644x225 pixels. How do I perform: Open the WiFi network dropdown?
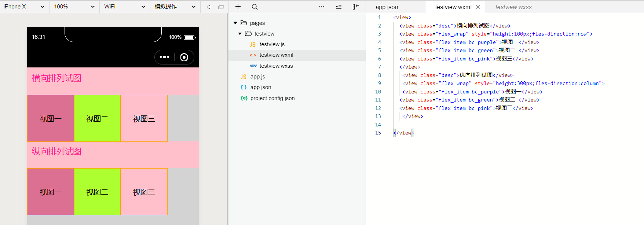[x=125, y=7]
